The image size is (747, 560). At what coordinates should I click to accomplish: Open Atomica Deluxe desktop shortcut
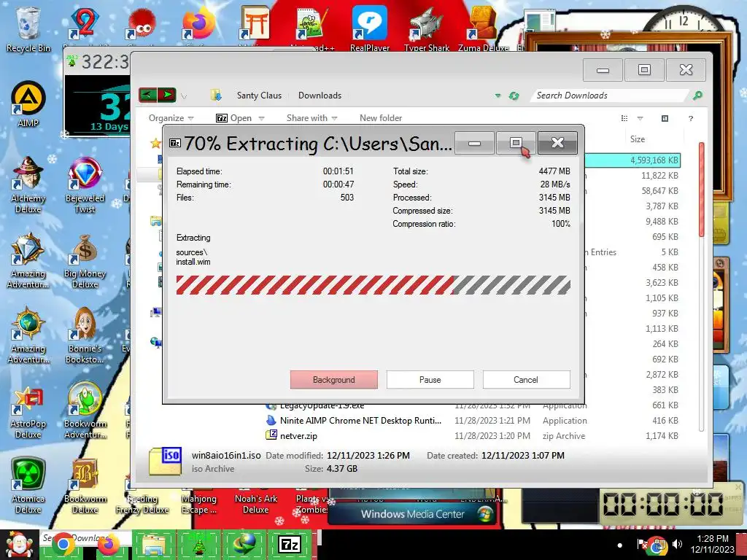28,486
